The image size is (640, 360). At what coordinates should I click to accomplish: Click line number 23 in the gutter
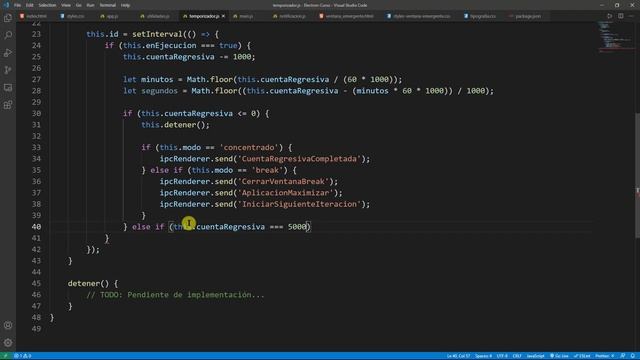click(36, 34)
